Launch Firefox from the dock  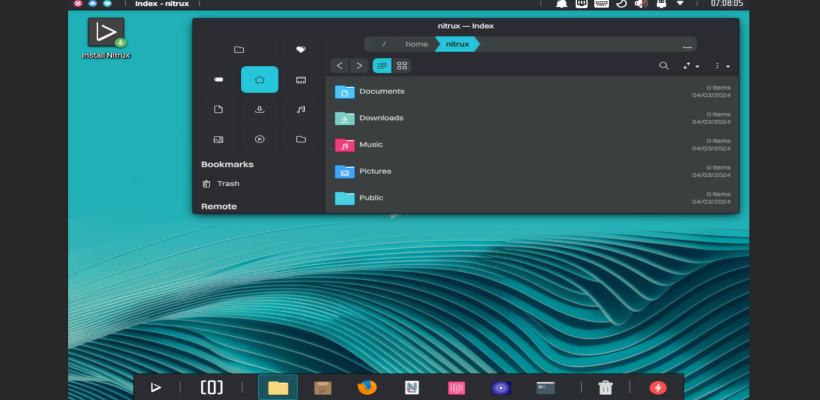pos(367,388)
